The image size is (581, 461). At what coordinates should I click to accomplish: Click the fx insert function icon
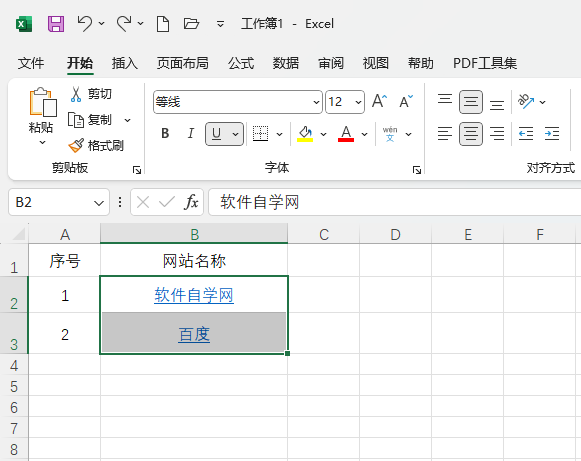(x=191, y=202)
